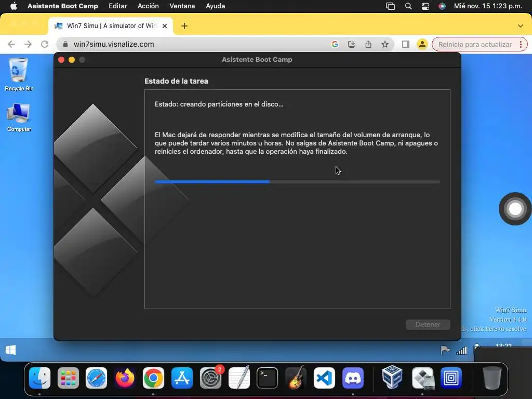Launch Firefox from the Dock
Viewport: 532px width, 399px height.
pos(125,378)
